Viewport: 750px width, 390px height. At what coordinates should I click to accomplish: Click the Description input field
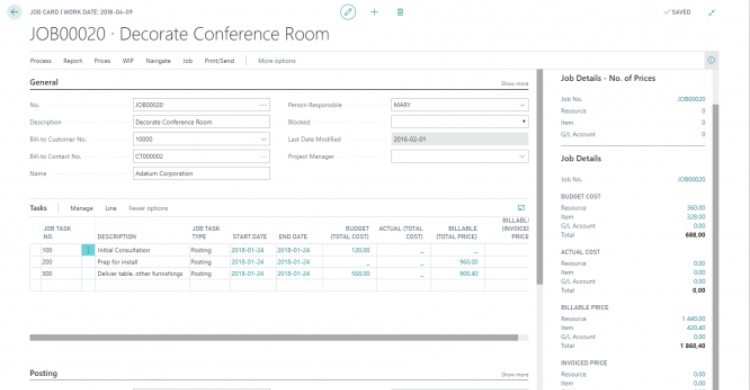(x=201, y=122)
